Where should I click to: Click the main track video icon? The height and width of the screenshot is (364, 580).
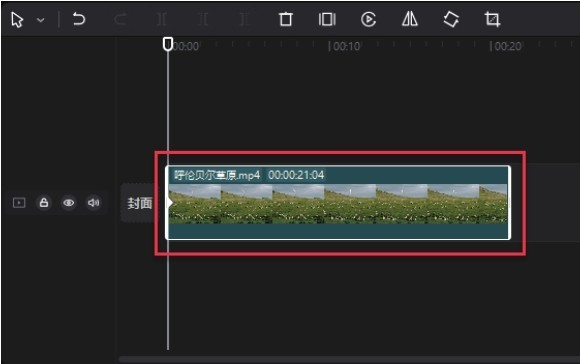tap(19, 203)
